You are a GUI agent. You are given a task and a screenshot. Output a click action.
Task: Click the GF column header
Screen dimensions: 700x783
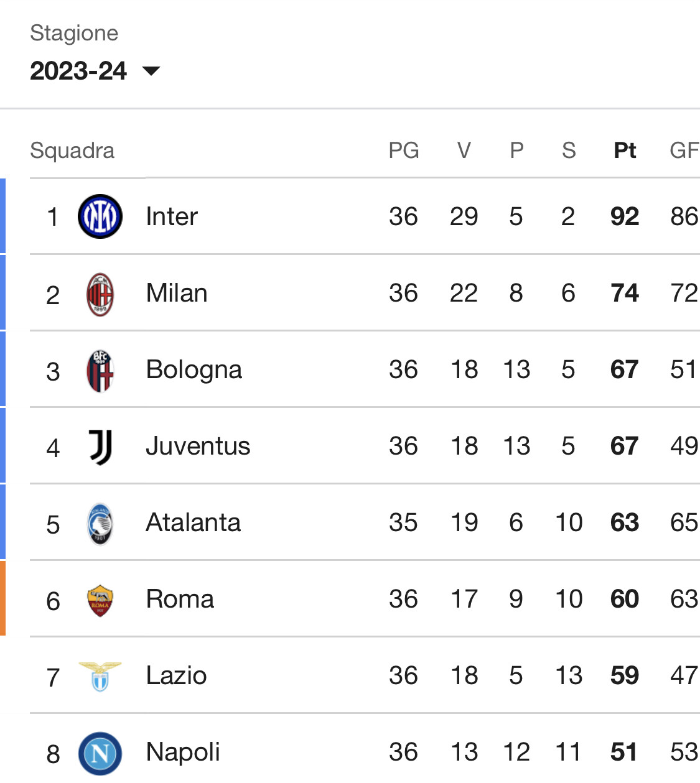click(x=684, y=150)
